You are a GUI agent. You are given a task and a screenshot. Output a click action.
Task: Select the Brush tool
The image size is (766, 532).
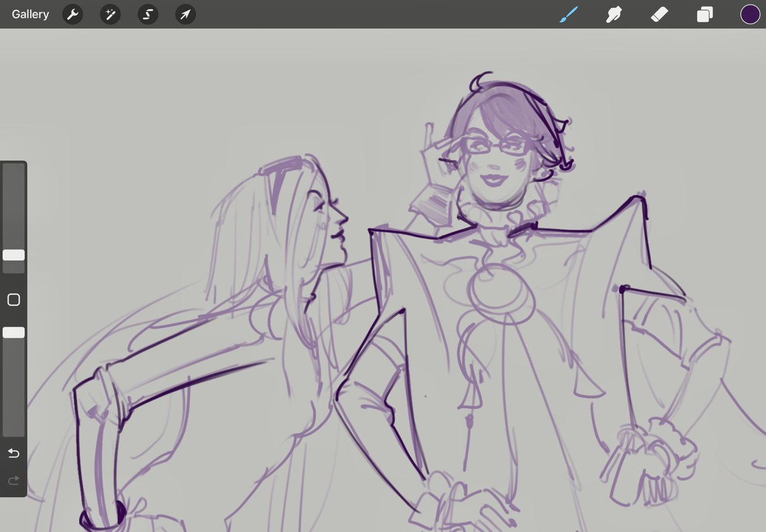pyautogui.click(x=568, y=14)
